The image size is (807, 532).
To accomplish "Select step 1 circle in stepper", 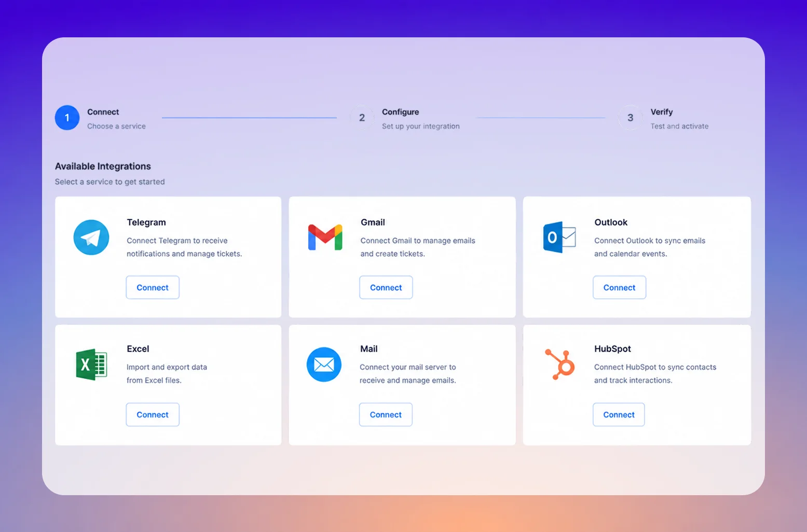I will [67, 118].
